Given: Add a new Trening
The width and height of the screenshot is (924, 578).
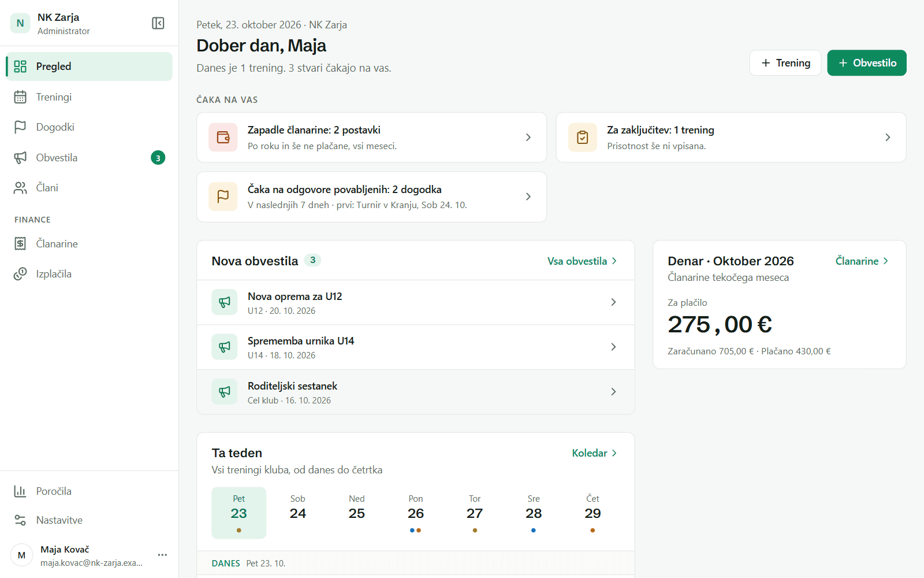Looking at the screenshot, I should (785, 63).
